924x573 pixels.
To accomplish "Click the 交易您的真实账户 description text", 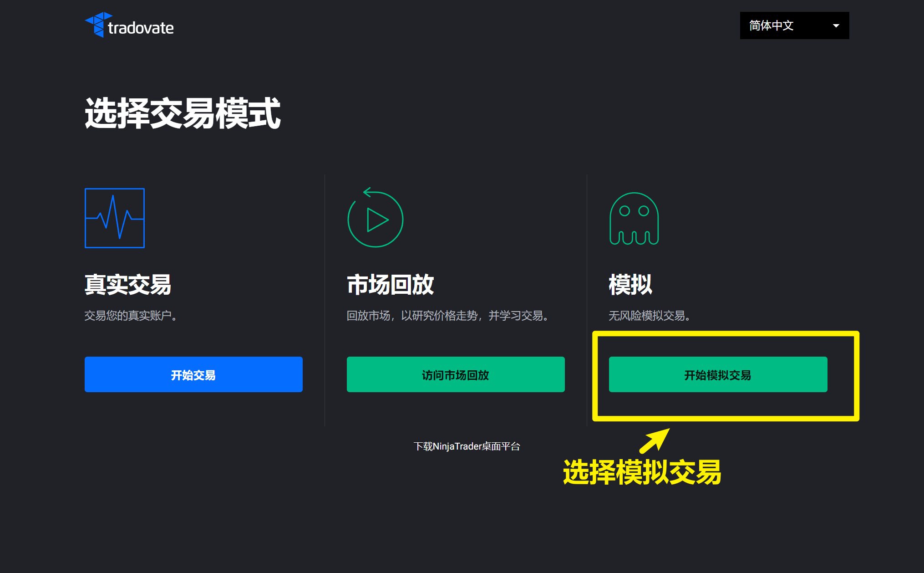I will tap(131, 316).
